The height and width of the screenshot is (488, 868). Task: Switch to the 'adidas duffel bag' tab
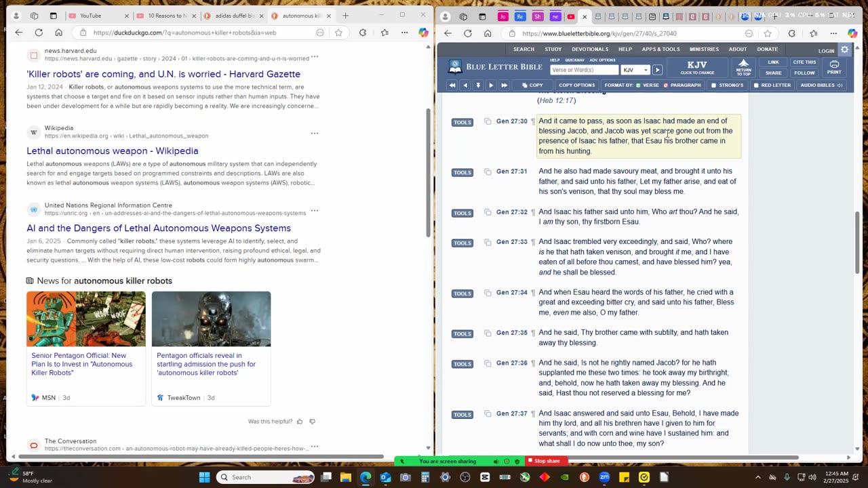[234, 16]
